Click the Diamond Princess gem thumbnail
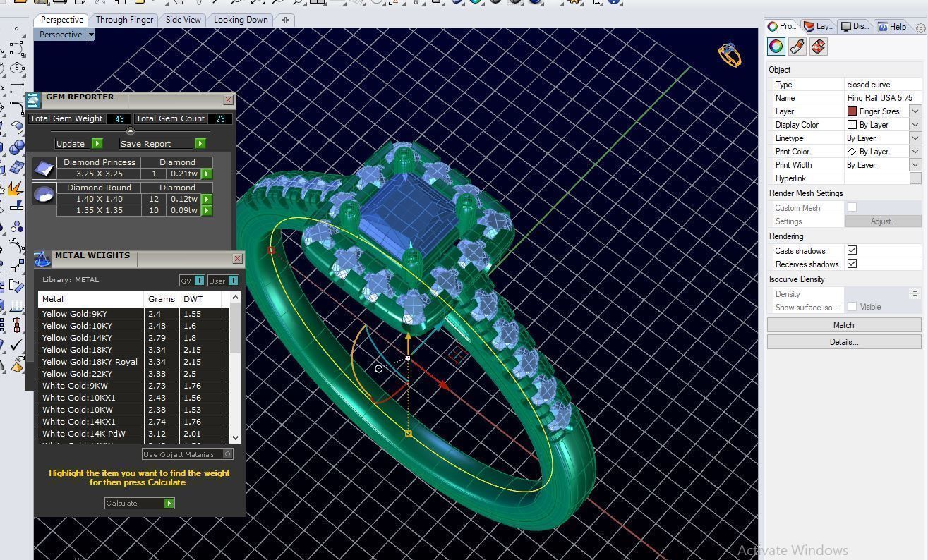928x560 pixels. 44,168
